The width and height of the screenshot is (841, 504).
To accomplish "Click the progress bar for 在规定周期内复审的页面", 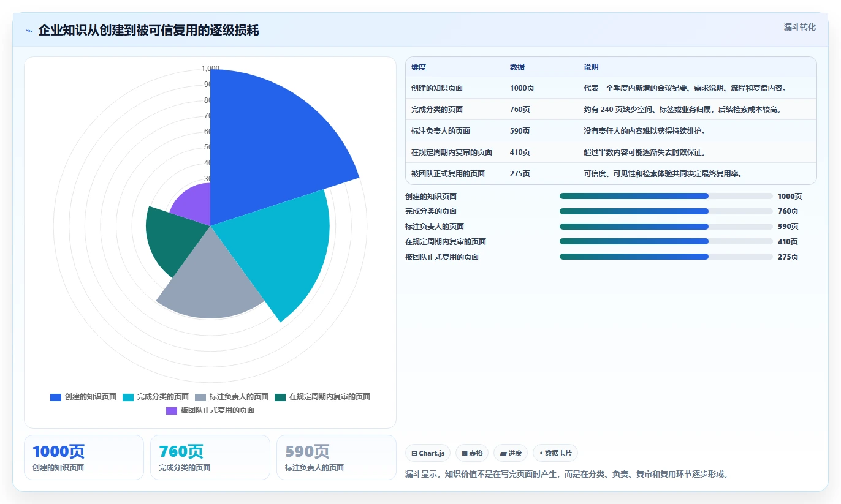I will pos(666,242).
